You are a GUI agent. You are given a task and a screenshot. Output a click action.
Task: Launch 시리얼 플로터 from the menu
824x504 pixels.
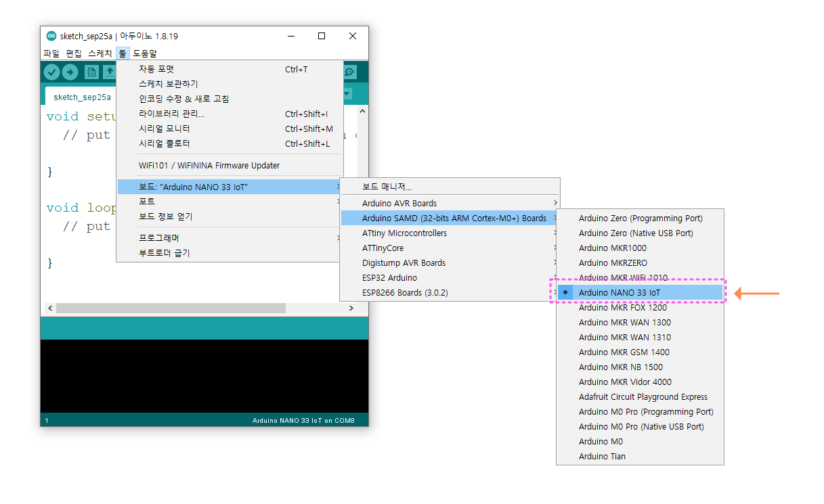pos(230,143)
